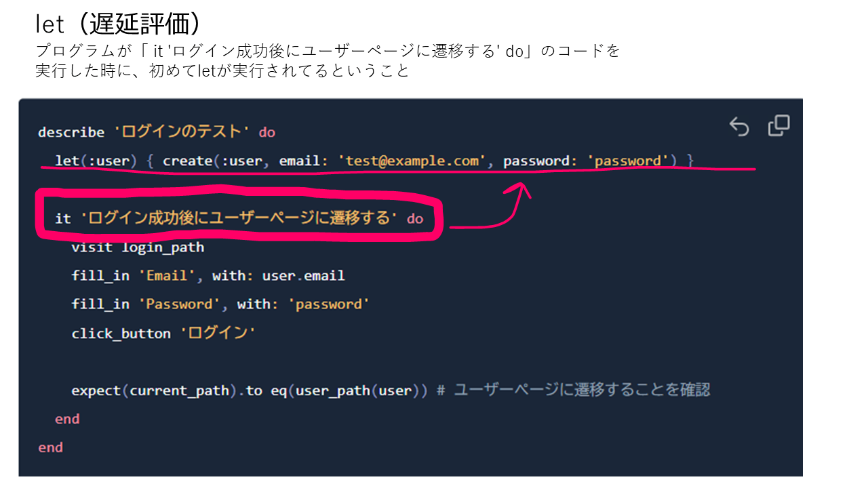Viewport: 868px width, 488px height.
Task: Click the slide title 'let（遅延評価）'
Action: pos(120,25)
